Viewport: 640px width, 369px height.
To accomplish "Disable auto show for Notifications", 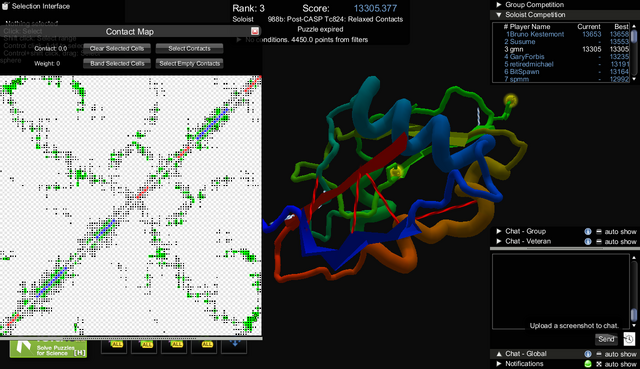I will tap(599, 364).
